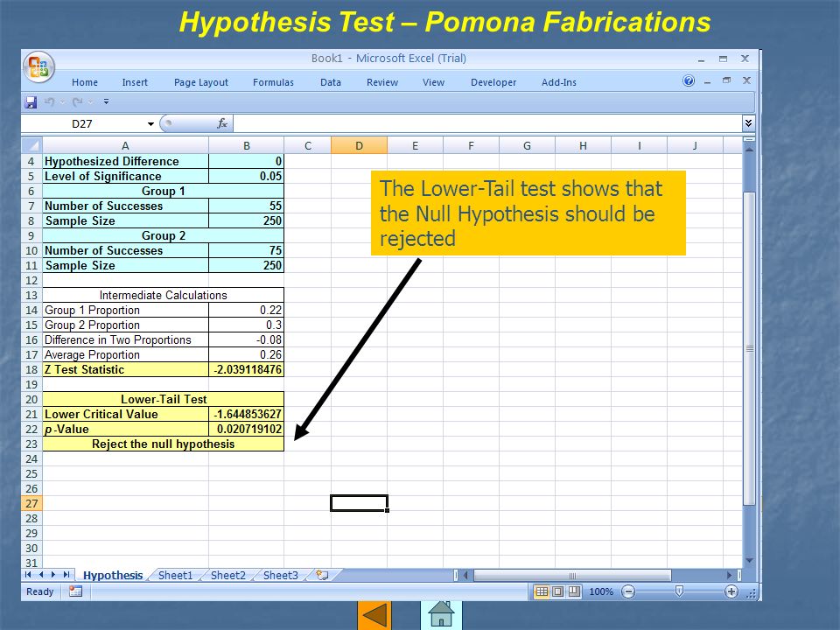The height and width of the screenshot is (630, 840).
Task: Click the Redo arrow icon
Action: point(78,101)
